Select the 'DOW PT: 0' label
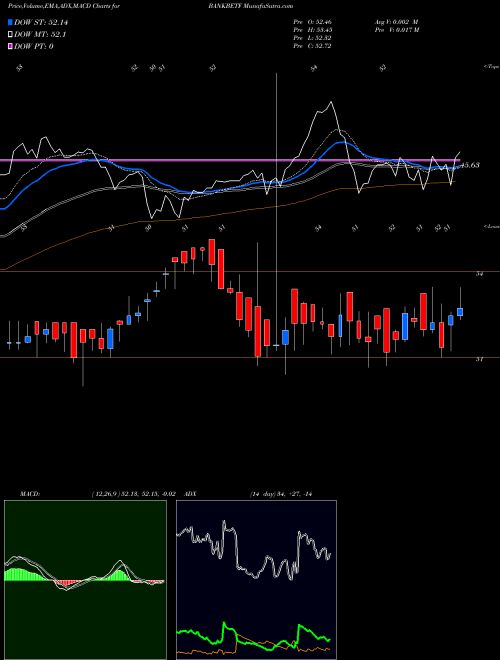The height and width of the screenshot is (660, 500). click(33, 46)
